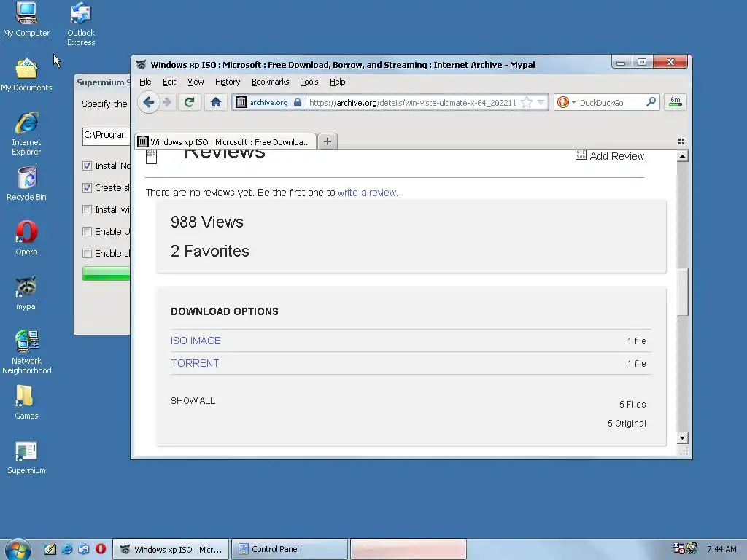
Task: Click the flashing untitled taskbar button
Action: click(x=409, y=549)
